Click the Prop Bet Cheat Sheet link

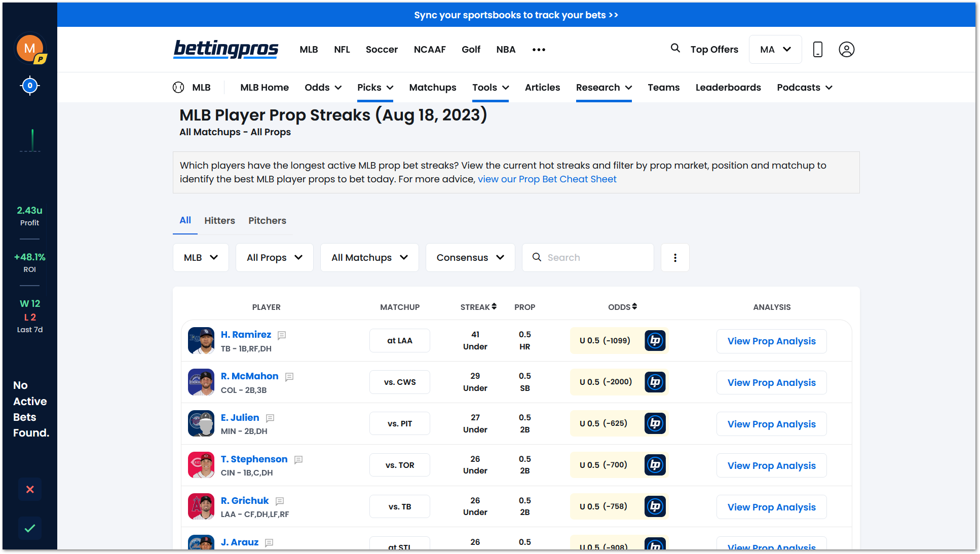[547, 179]
